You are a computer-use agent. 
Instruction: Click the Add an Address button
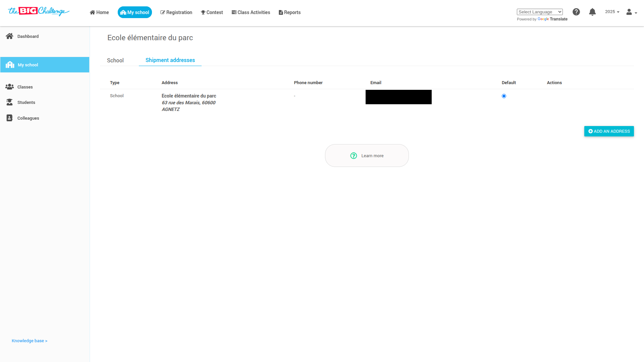609,131
